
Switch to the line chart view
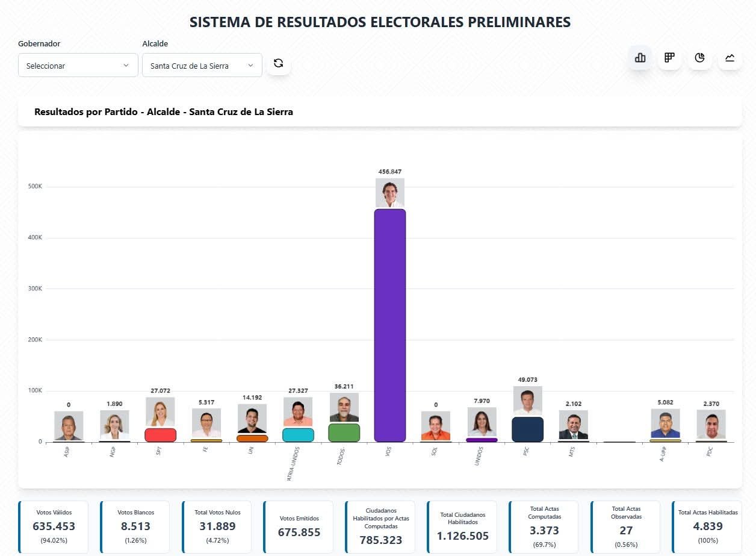coord(730,58)
